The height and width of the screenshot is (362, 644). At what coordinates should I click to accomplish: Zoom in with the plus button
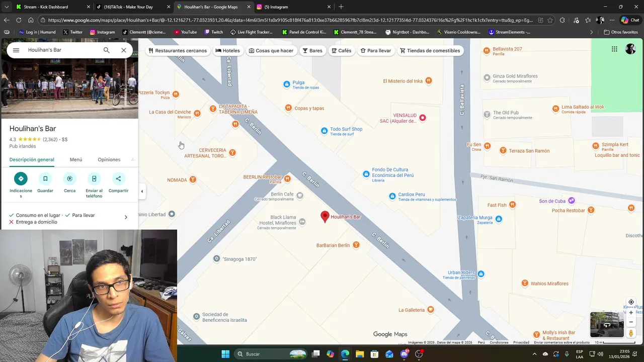point(631,313)
